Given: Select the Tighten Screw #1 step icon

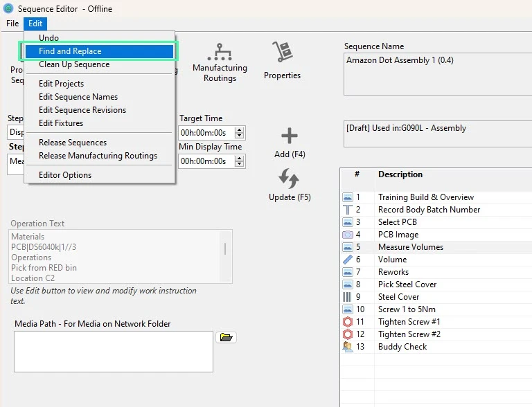Looking at the screenshot, I should click(x=348, y=322).
